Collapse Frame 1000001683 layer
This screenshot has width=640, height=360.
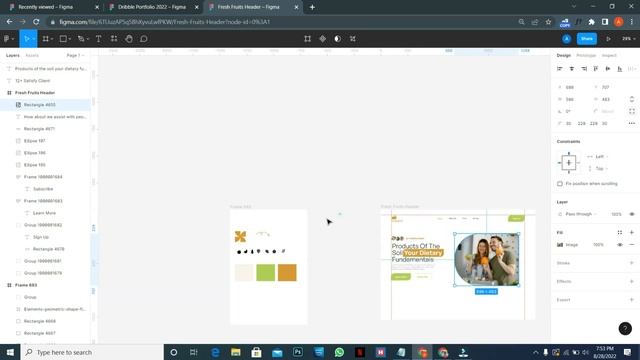[18, 201]
